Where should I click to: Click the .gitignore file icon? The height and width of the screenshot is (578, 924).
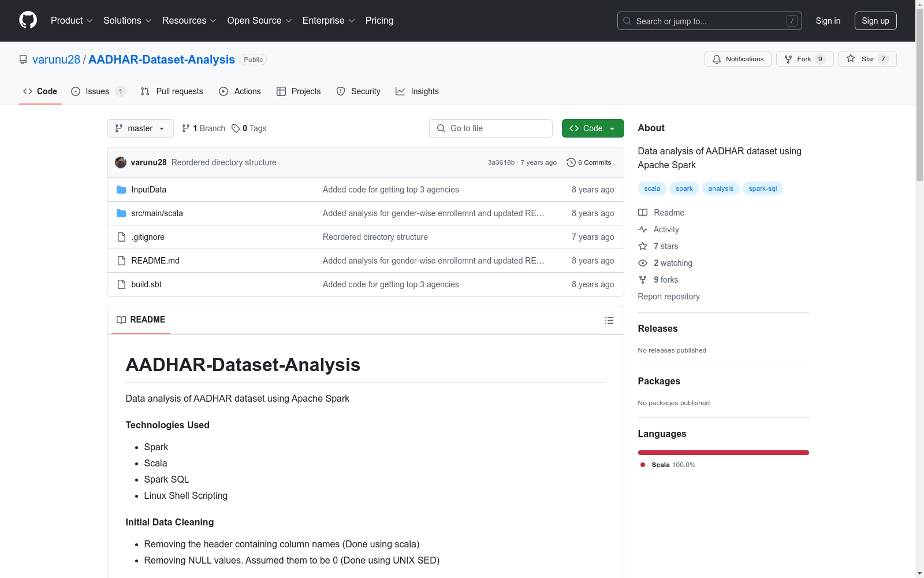click(x=121, y=237)
